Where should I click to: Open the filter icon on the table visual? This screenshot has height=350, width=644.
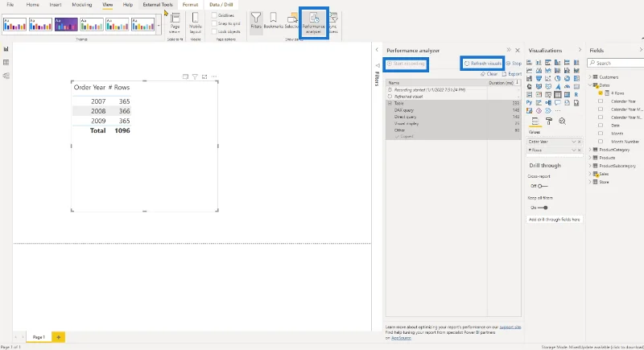(195, 76)
